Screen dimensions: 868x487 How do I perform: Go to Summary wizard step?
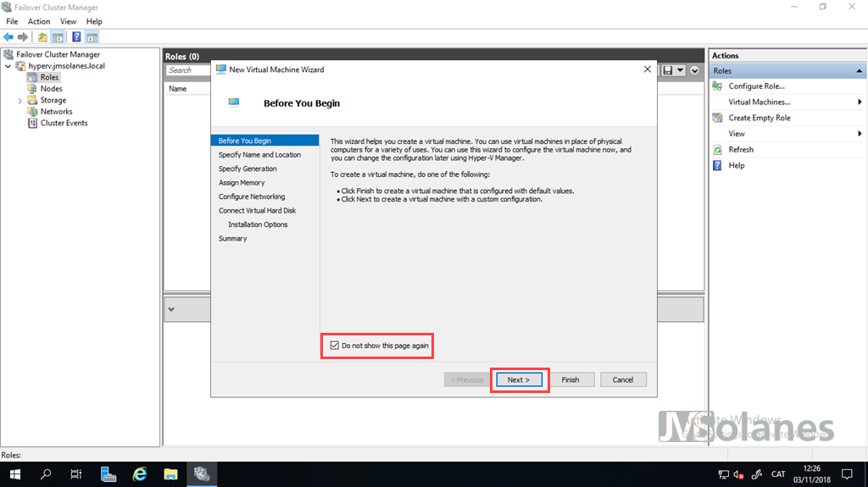tap(232, 239)
